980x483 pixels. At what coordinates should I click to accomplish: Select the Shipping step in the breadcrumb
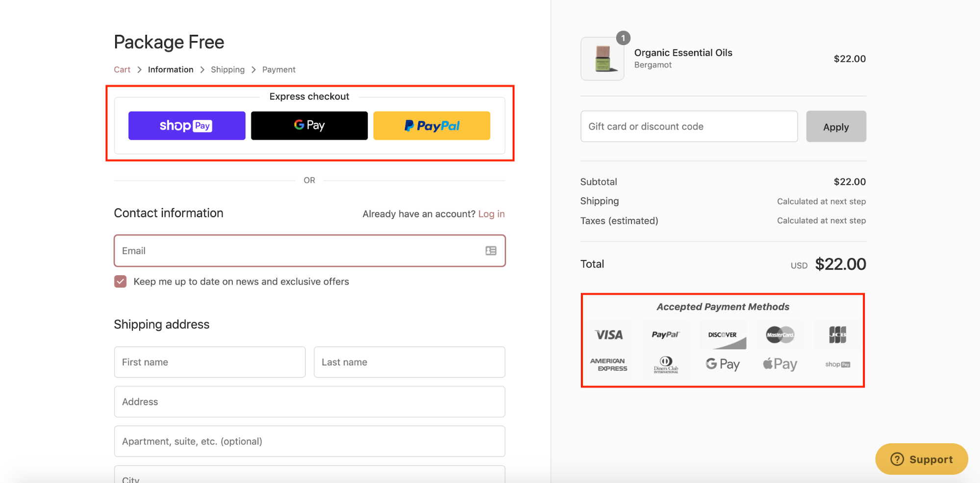click(x=227, y=69)
